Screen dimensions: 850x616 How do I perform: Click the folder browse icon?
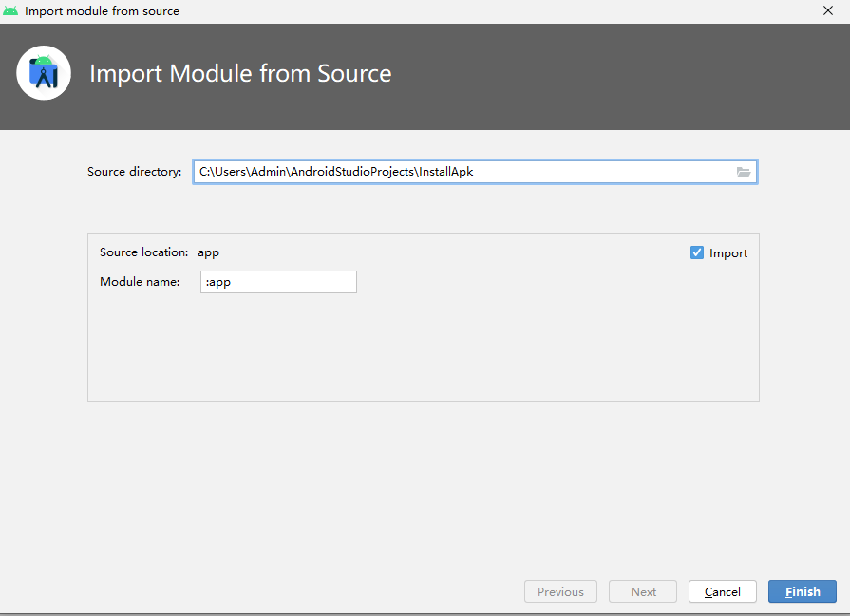[744, 172]
